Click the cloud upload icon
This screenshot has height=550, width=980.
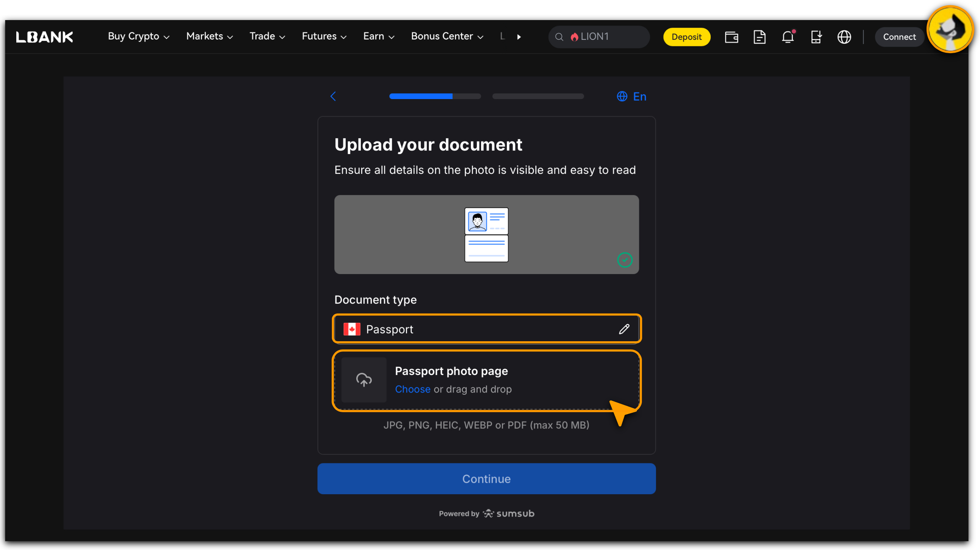coord(364,380)
